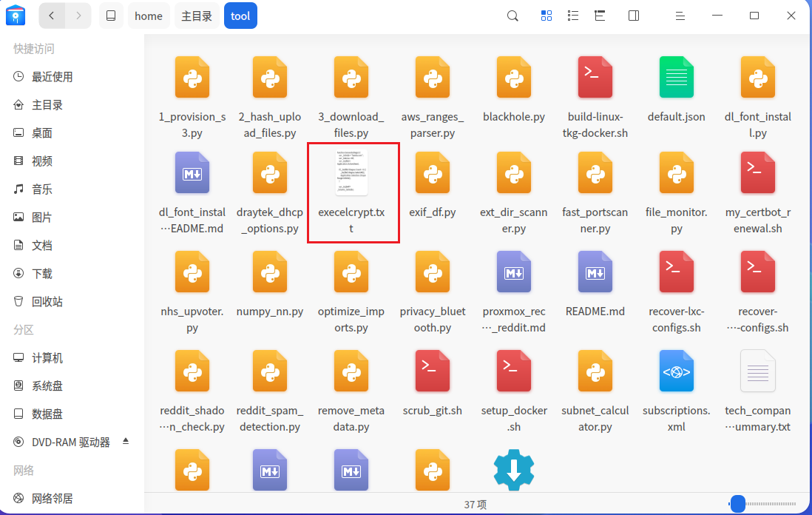812x515 pixels.
Task: Select scrub_git.sh script icon
Action: coord(433,371)
